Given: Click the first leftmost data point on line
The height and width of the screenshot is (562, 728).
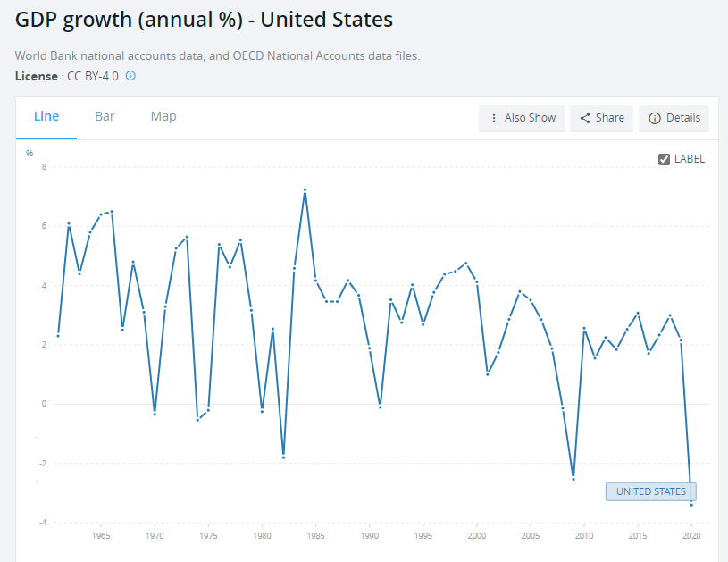Looking at the screenshot, I should (x=58, y=336).
